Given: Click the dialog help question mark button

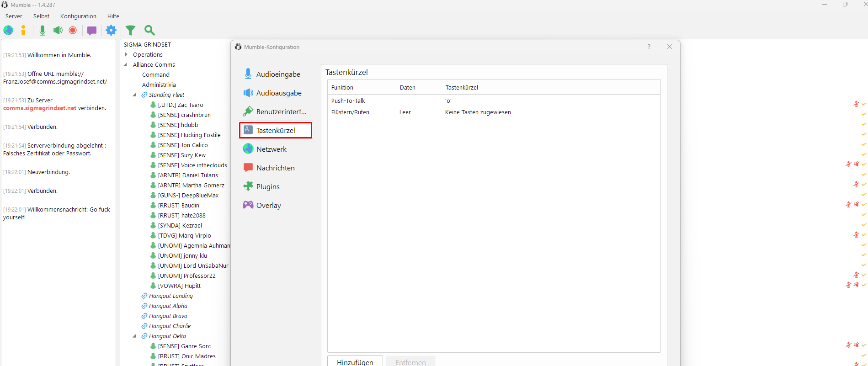Looking at the screenshot, I should point(649,47).
